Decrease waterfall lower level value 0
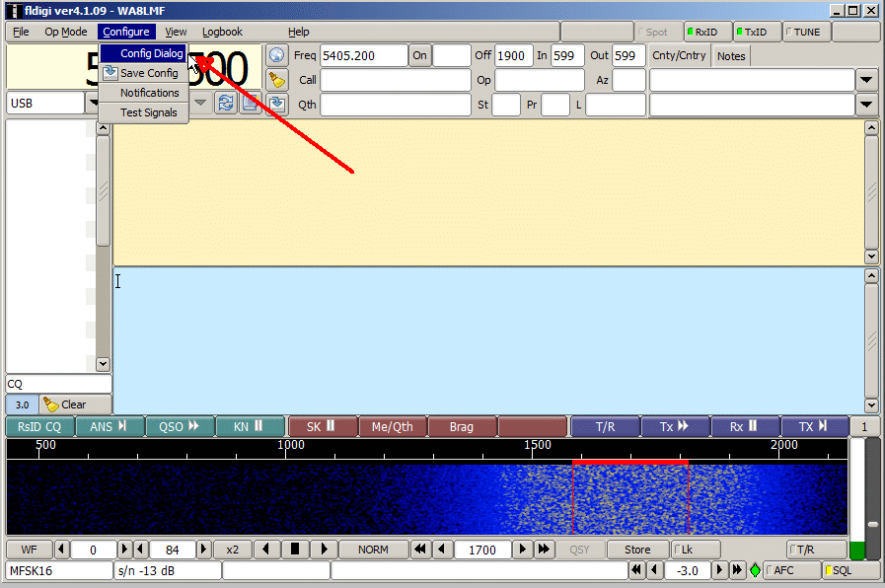Viewport: 885px width, 588px height. [62, 550]
